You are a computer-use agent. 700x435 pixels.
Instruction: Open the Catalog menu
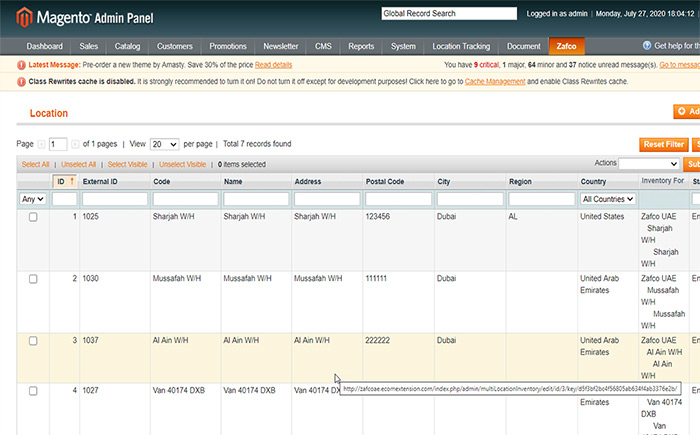[x=127, y=46]
